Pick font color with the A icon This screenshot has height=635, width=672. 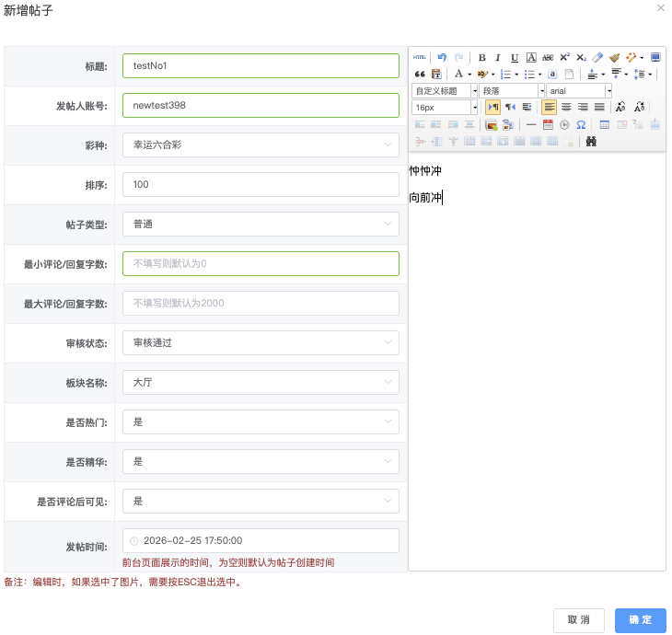pos(458,74)
